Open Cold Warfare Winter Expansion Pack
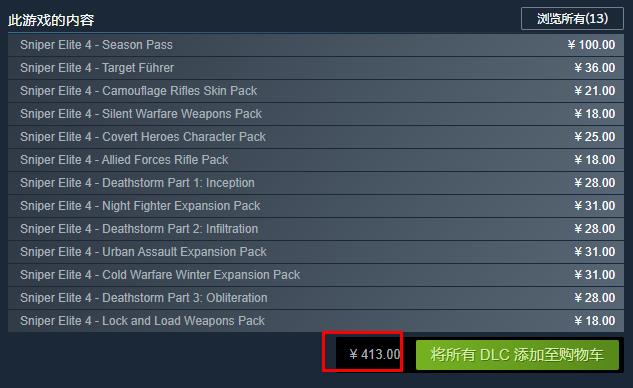633x388 pixels. coord(316,275)
